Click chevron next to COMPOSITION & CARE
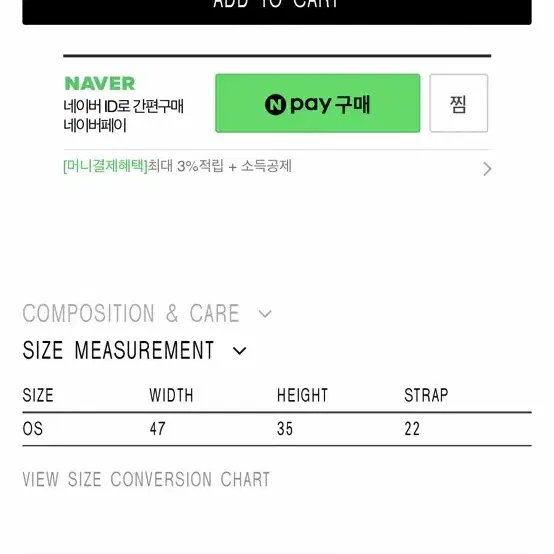554x554 pixels. [x=265, y=313]
